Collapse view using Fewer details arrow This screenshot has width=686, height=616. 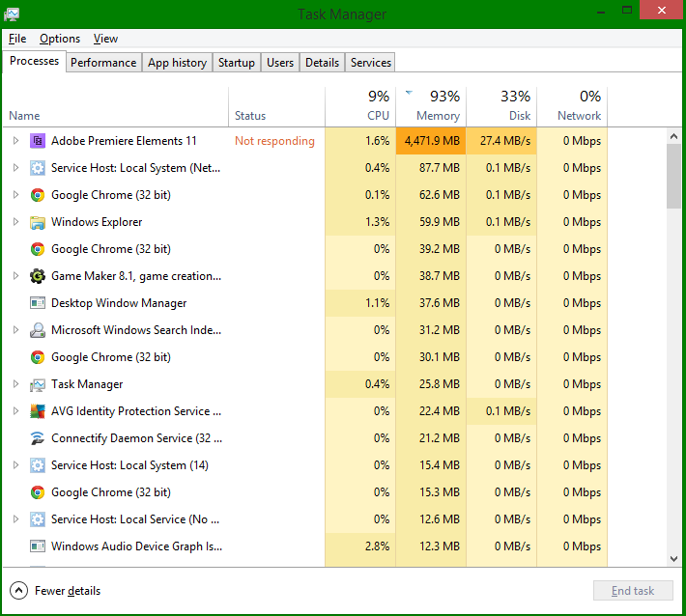point(18,591)
